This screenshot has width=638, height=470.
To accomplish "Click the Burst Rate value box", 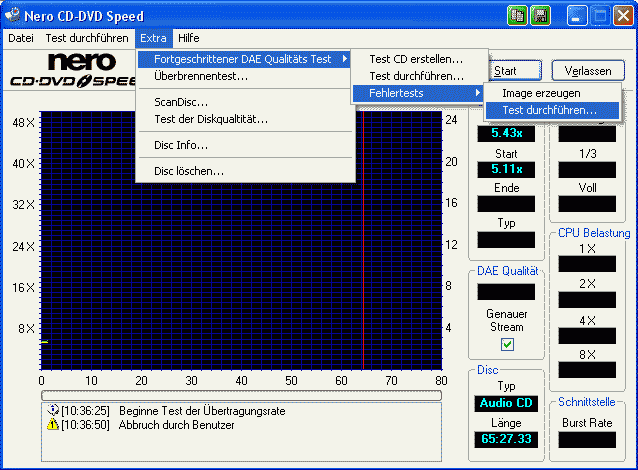I will click(587, 440).
